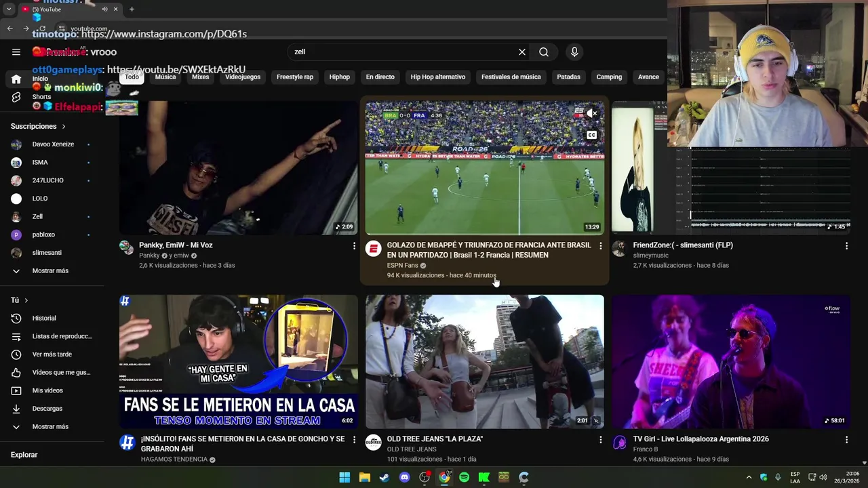This screenshot has width=868, height=488.
Task: Open Spotify from the taskbar
Action: [465, 477]
